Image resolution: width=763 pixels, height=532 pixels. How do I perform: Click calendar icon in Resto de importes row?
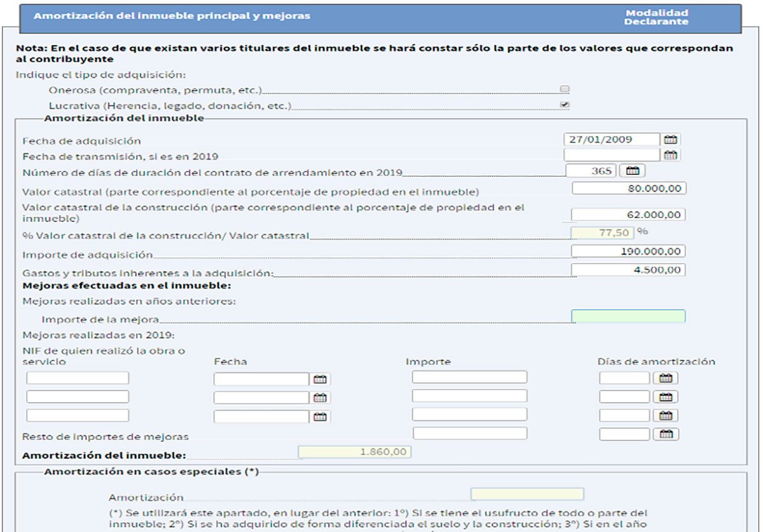pos(665,435)
